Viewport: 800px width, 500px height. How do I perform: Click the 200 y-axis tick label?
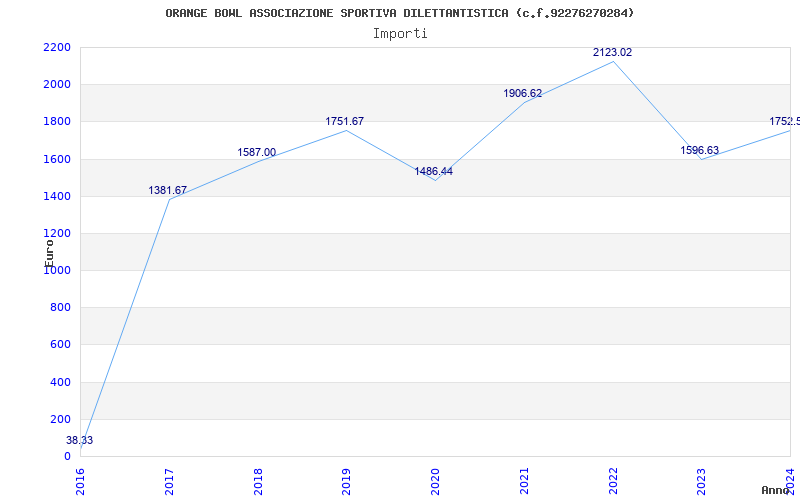pos(61,419)
